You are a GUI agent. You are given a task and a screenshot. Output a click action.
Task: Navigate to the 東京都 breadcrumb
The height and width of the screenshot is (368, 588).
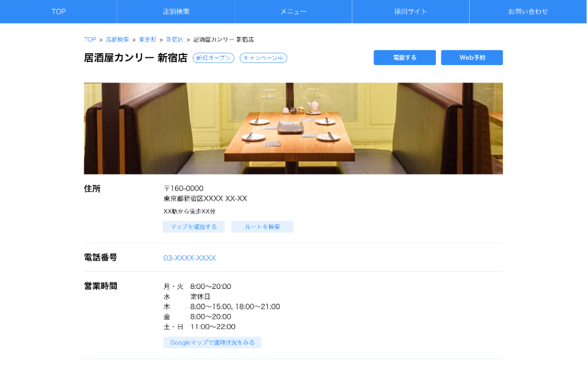(x=148, y=40)
